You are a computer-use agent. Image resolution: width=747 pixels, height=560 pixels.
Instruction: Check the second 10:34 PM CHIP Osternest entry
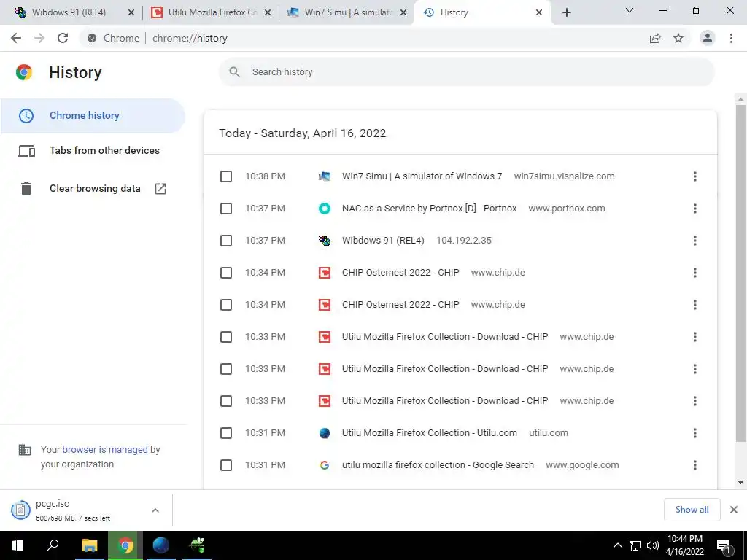tap(226, 305)
